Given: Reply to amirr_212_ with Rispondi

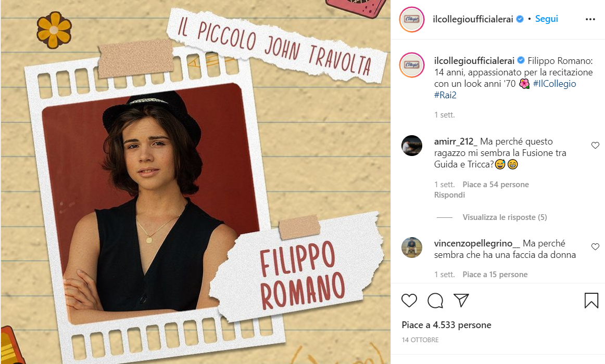Looking at the screenshot, I should coord(449,195).
